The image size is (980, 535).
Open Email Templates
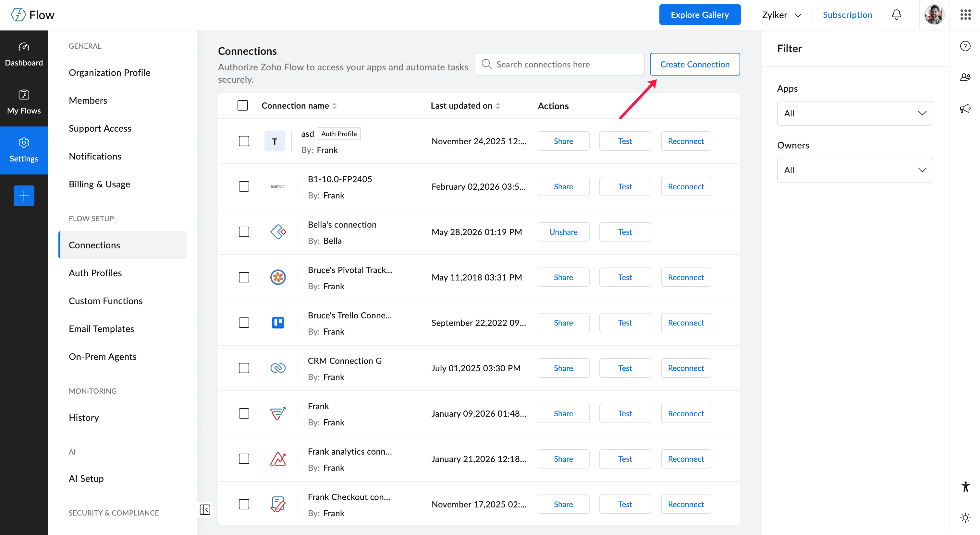(x=102, y=329)
